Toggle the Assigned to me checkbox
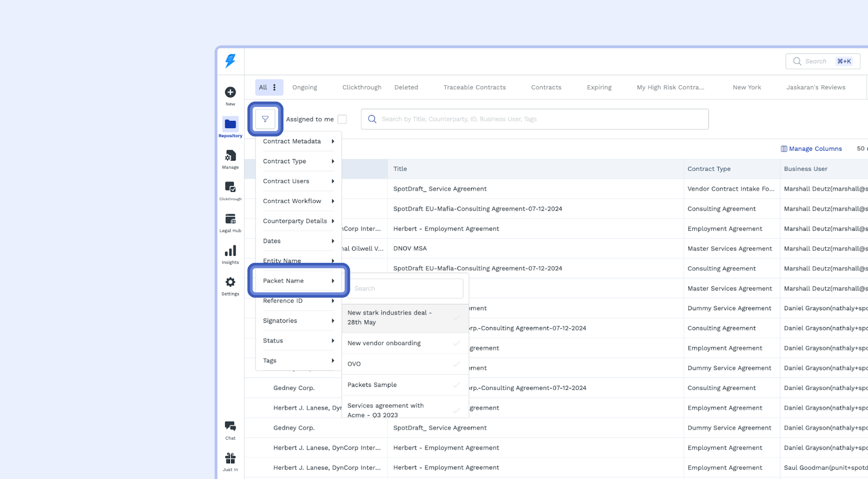868x479 pixels. point(342,119)
